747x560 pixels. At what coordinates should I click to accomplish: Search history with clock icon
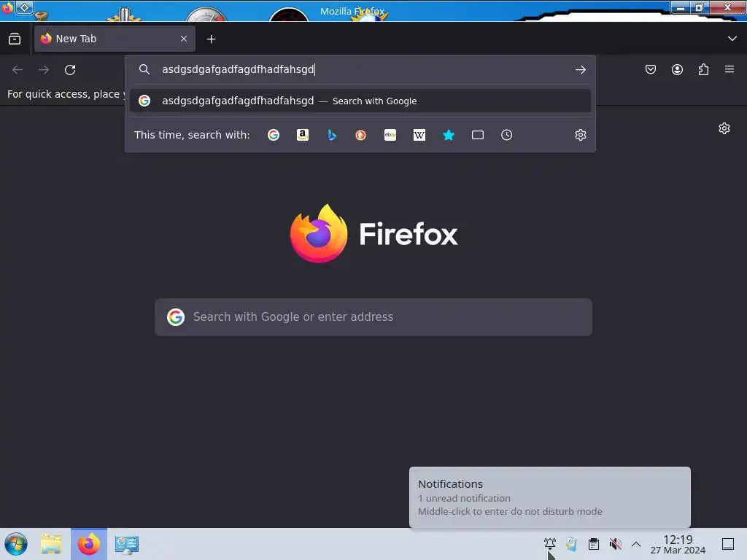[x=506, y=135]
